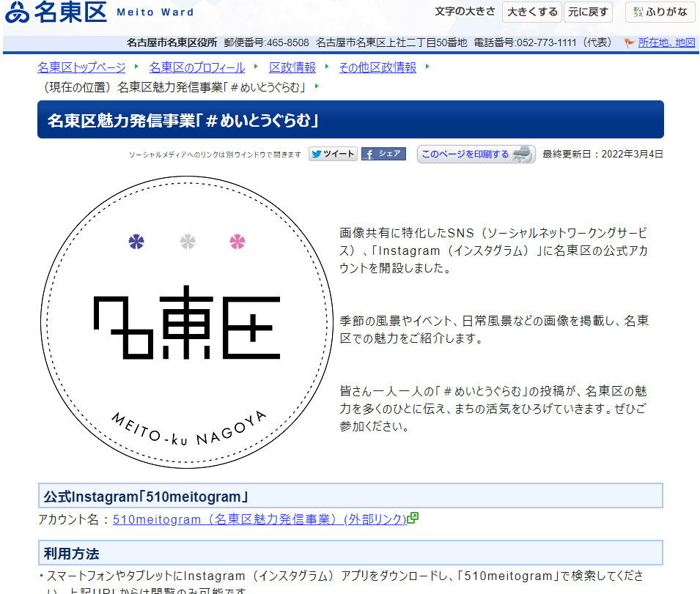Toggle ふりがな furigana button

[x=660, y=12]
